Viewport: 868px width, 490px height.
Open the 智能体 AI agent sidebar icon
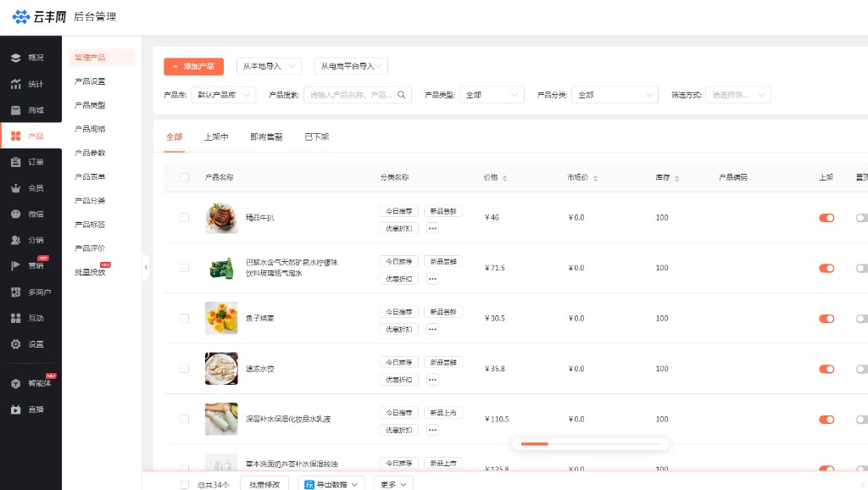15,384
